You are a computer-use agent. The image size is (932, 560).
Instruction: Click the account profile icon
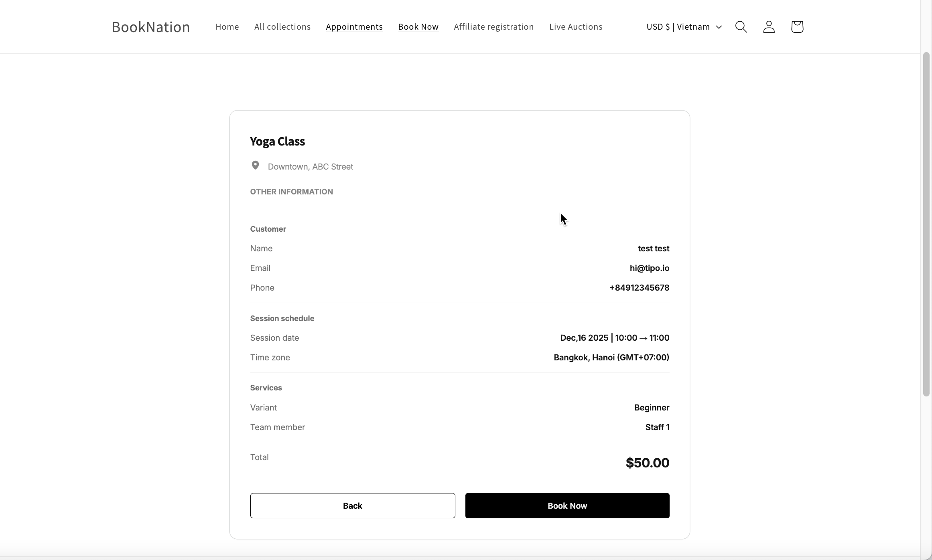(769, 27)
